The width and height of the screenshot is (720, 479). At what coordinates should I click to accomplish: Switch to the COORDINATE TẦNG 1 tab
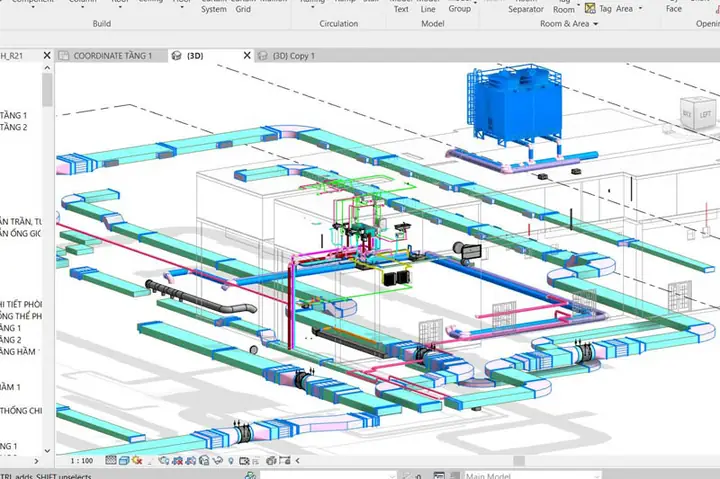112,56
